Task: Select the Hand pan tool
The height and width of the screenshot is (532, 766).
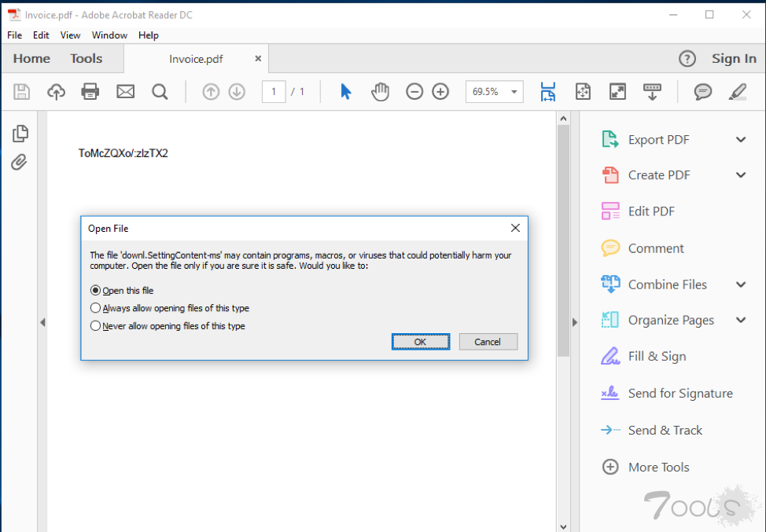Action: [x=381, y=92]
